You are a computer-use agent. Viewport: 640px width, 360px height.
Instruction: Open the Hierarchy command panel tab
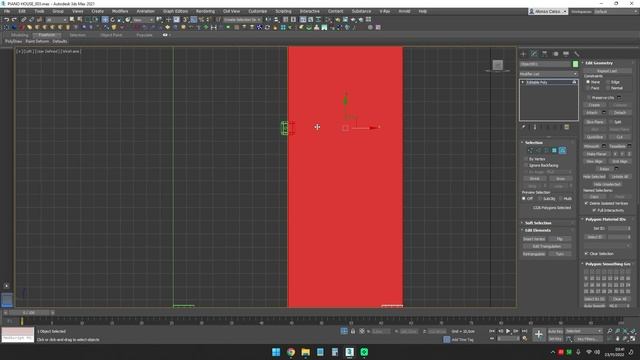coord(544,54)
